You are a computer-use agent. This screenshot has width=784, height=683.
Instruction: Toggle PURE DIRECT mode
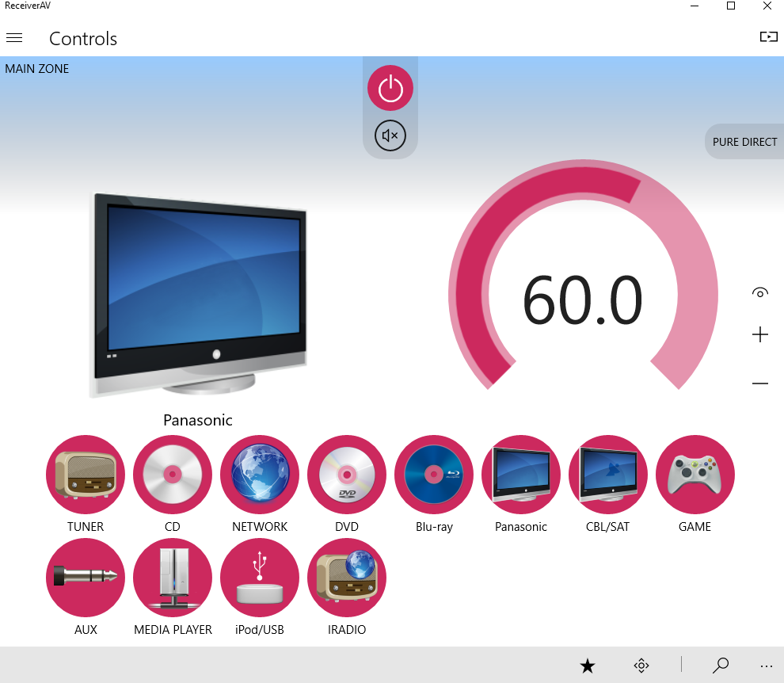coord(744,142)
